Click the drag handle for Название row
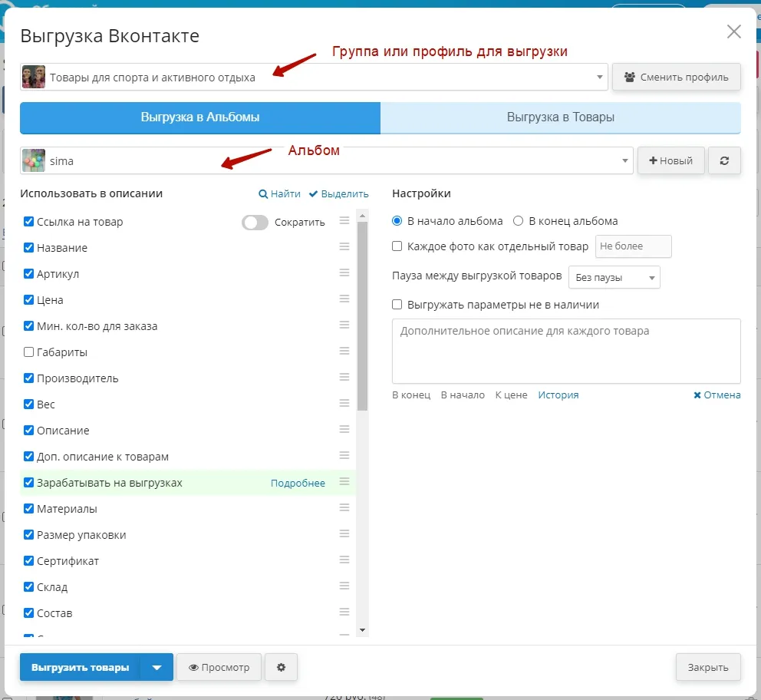 344,247
